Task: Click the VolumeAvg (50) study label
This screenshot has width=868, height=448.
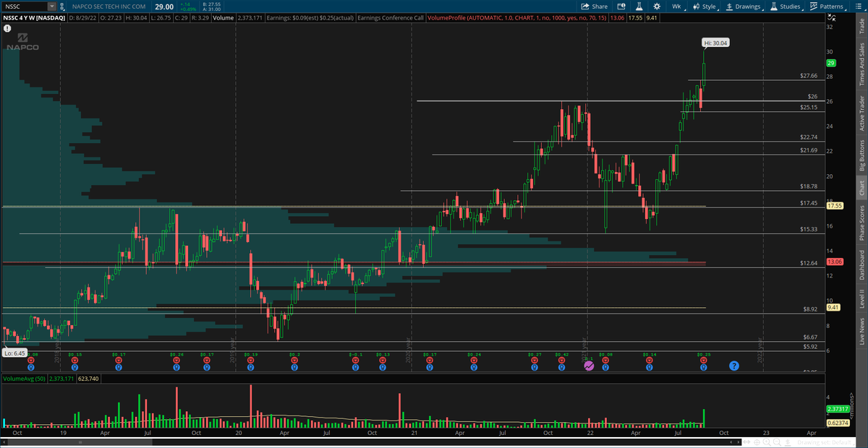Action: pyautogui.click(x=24, y=379)
